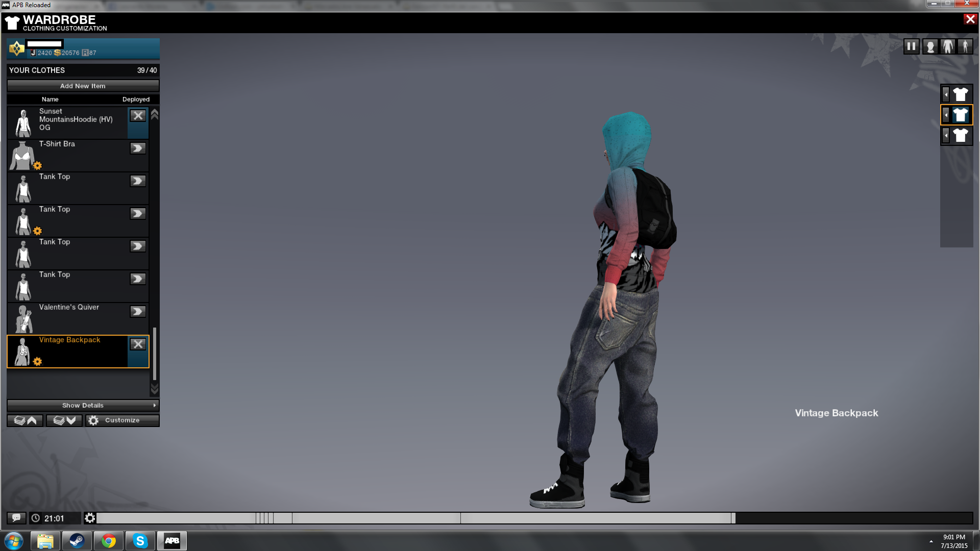The image size is (980, 551).
Task: Open File Explorer from taskbar
Action: pyautogui.click(x=45, y=541)
